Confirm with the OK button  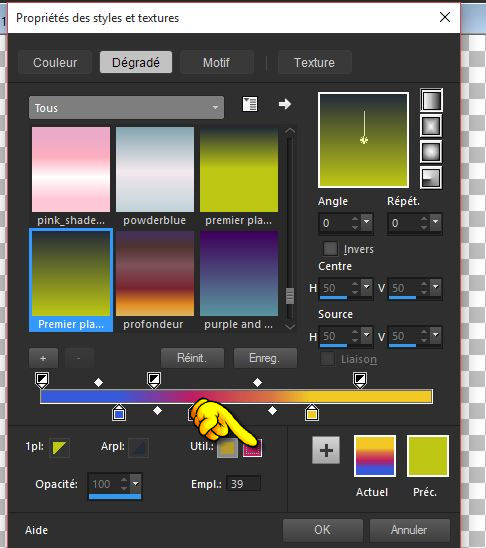tap(322, 529)
